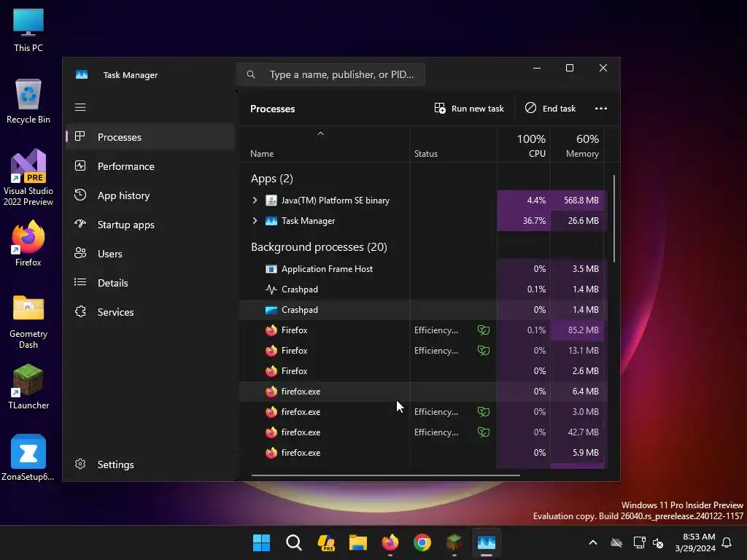This screenshot has width=747, height=560.
Task: Click the Task Manager taskbar button
Action: point(487,542)
